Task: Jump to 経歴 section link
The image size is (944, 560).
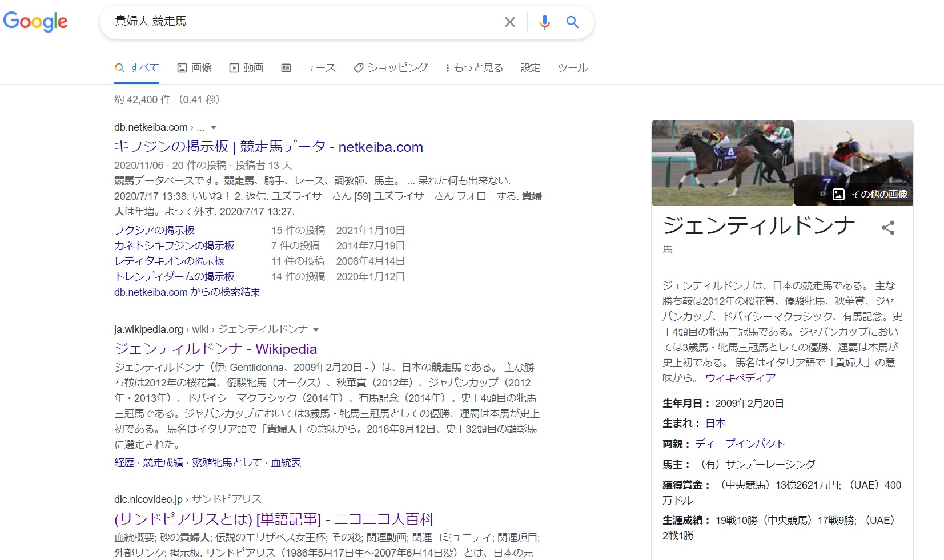Action: point(124,462)
